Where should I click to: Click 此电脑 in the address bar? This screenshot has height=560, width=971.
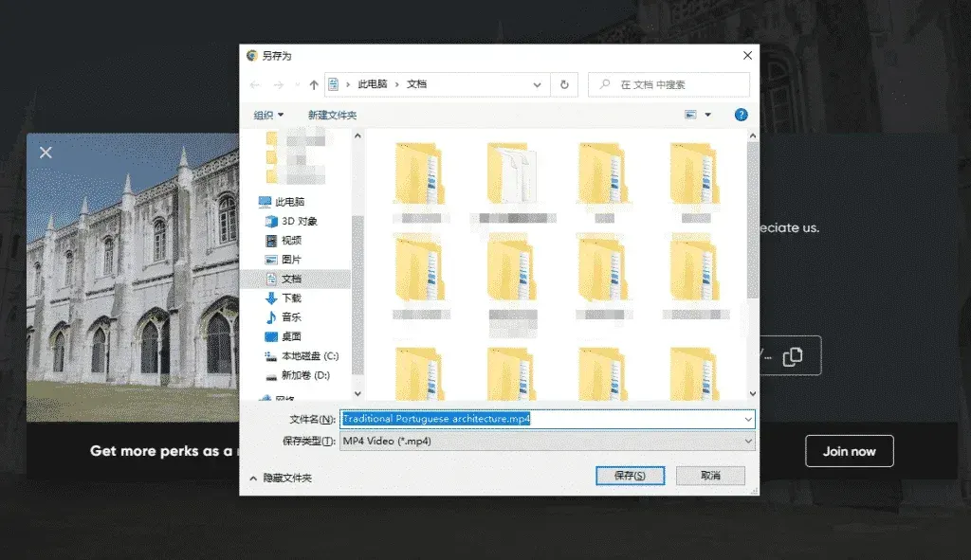click(x=372, y=84)
